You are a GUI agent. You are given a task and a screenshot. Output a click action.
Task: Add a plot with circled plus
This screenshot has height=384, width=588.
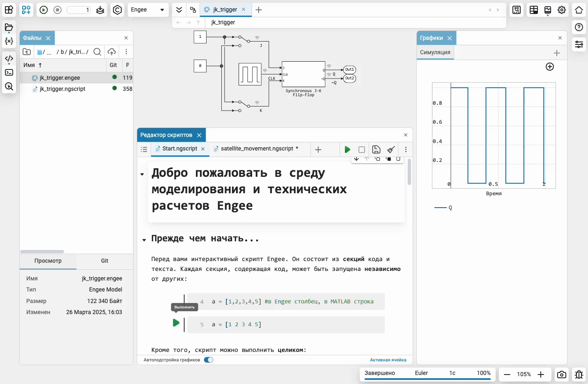pos(550,67)
